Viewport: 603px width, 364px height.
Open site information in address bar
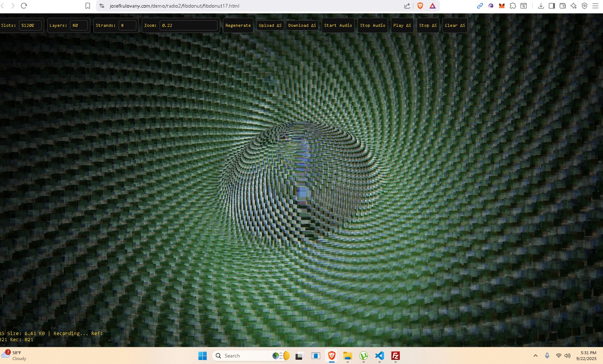click(102, 6)
